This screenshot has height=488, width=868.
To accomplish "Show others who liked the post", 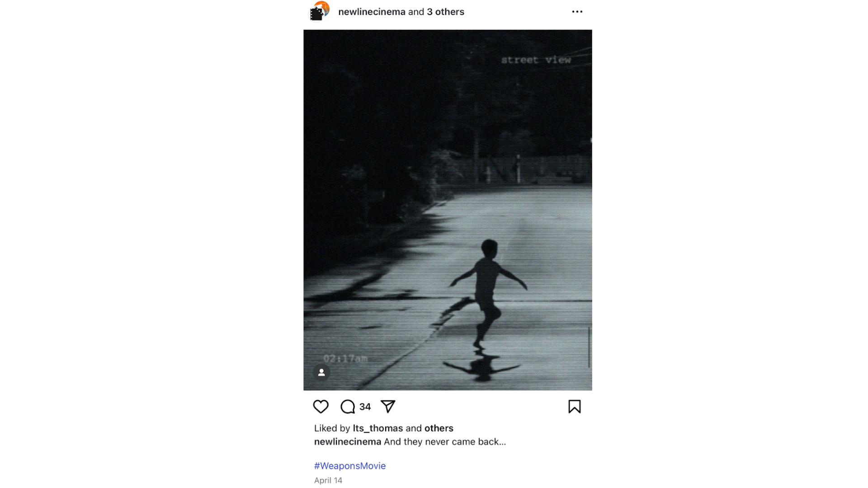I will coord(439,428).
